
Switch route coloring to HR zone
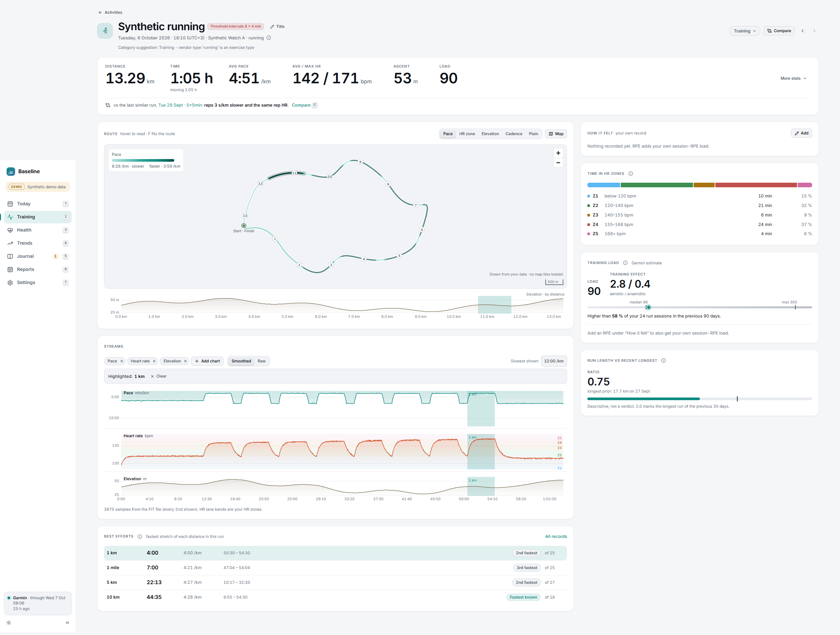467,133
